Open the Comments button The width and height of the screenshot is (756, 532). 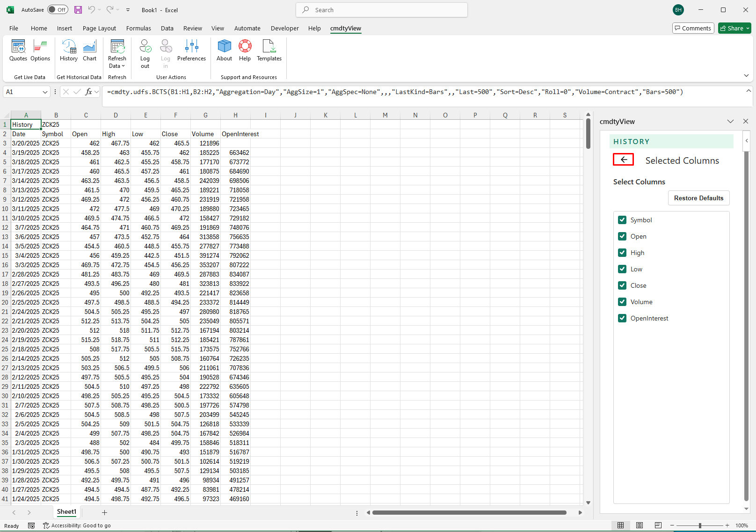click(x=693, y=29)
